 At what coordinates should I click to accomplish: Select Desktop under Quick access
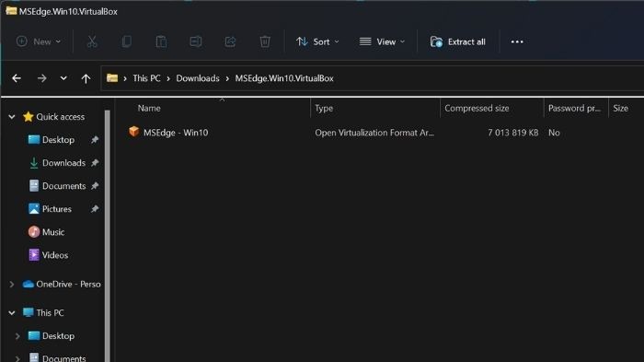pyautogui.click(x=58, y=140)
